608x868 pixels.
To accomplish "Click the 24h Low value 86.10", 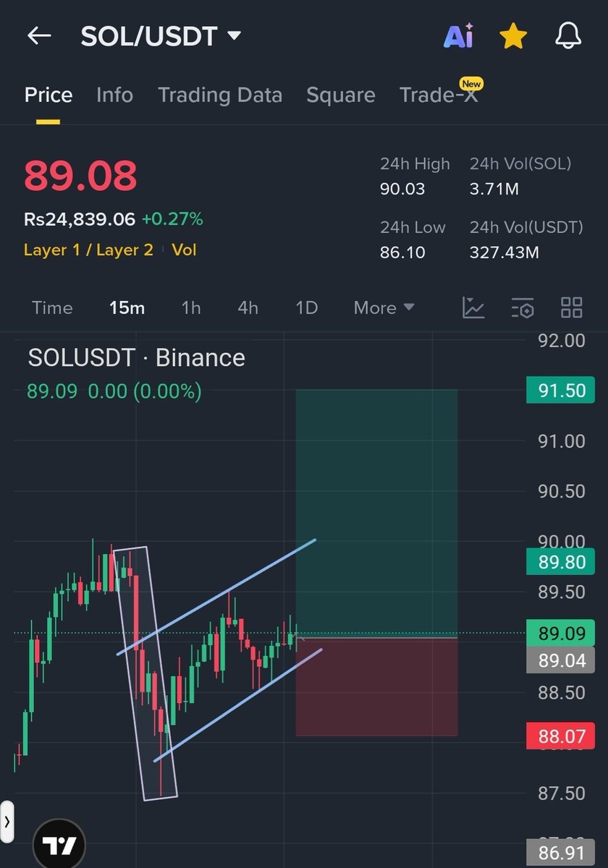I will point(402,252).
